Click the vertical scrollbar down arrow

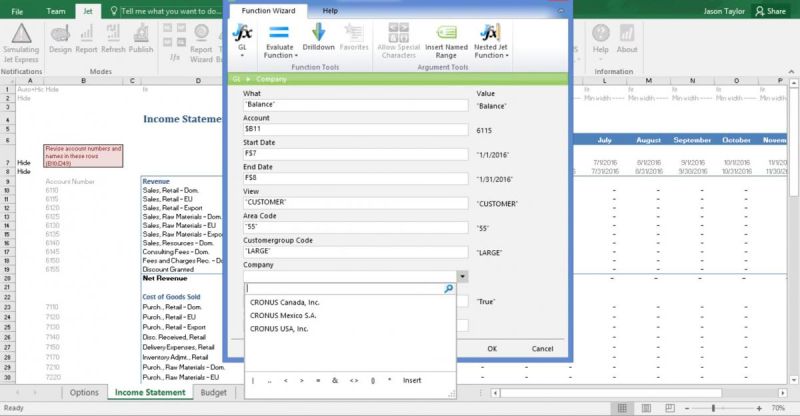[x=793, y=380]
